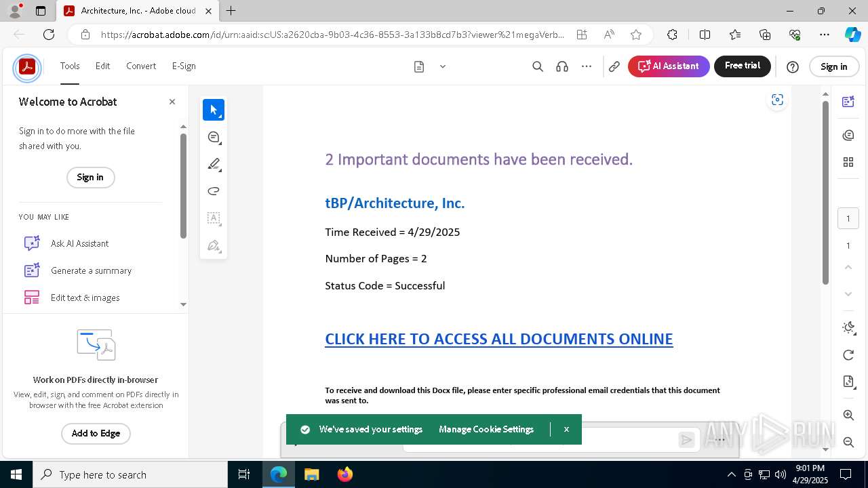
Task: Click the copy link chain icon
Action: 614,66
